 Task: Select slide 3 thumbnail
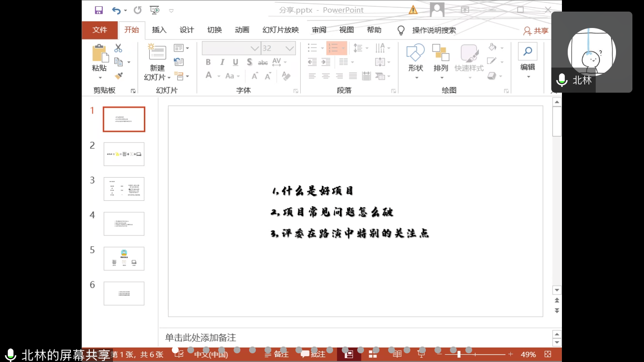click(x=124, y=189)
